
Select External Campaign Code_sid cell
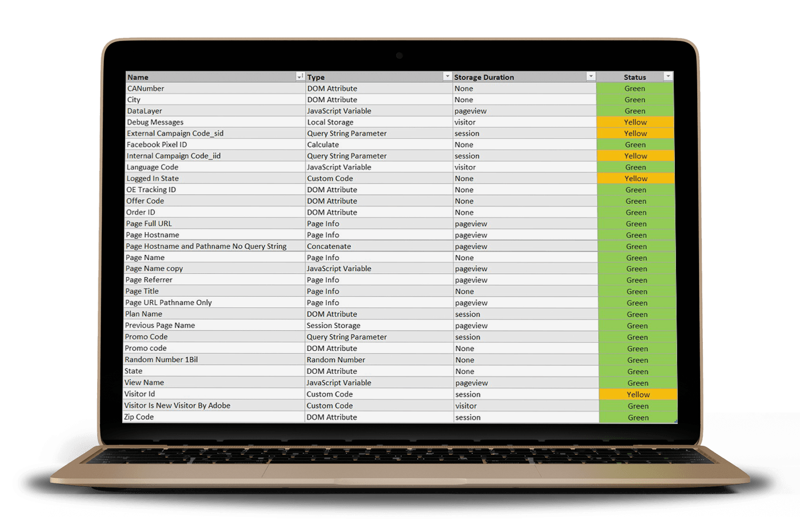coord(175,133)
